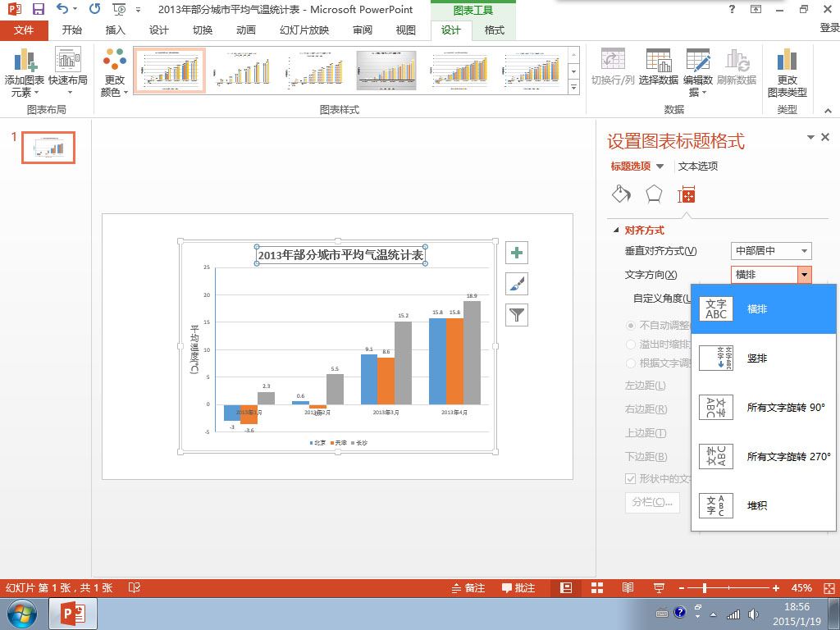The width and height of the screenshot is (840, 630).
Task: Click the chart styles paintbrush button
Action: pyautogui.click(x=517, y=284)
